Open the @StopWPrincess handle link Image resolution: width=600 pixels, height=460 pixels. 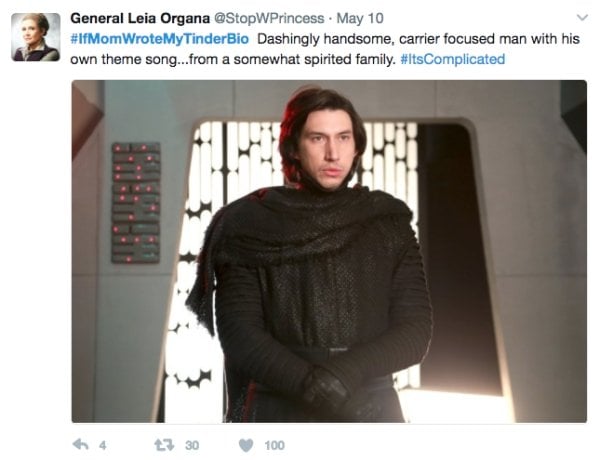[269, 18]
